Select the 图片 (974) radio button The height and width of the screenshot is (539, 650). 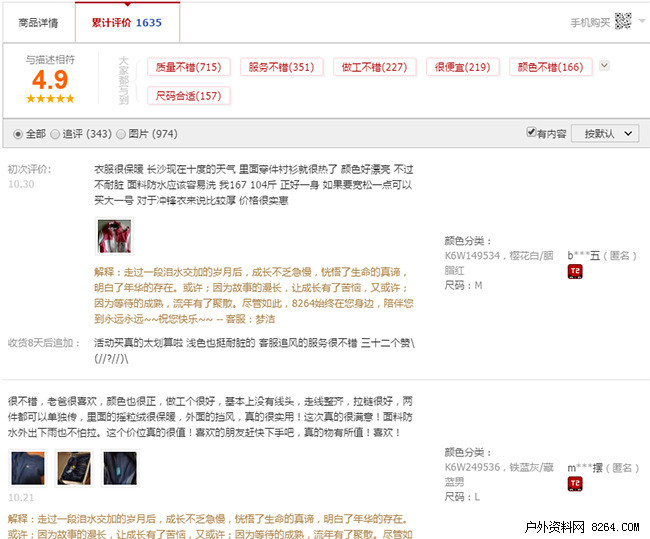(x=121, y=134)
